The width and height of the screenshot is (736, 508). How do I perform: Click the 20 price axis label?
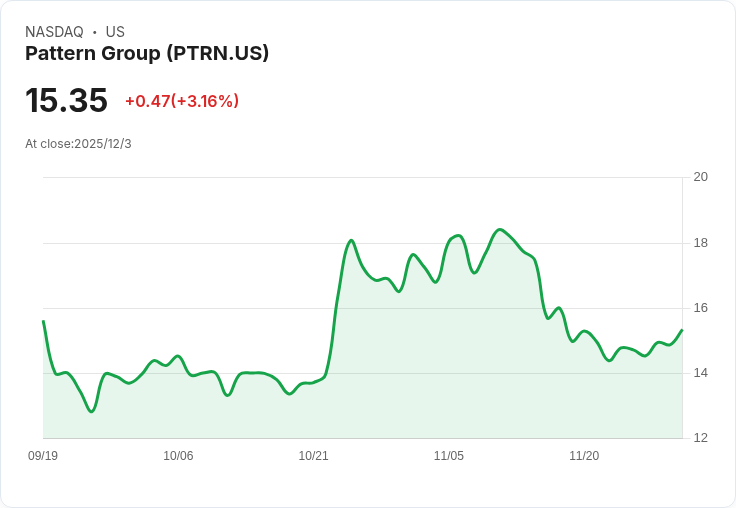point(701,177)
